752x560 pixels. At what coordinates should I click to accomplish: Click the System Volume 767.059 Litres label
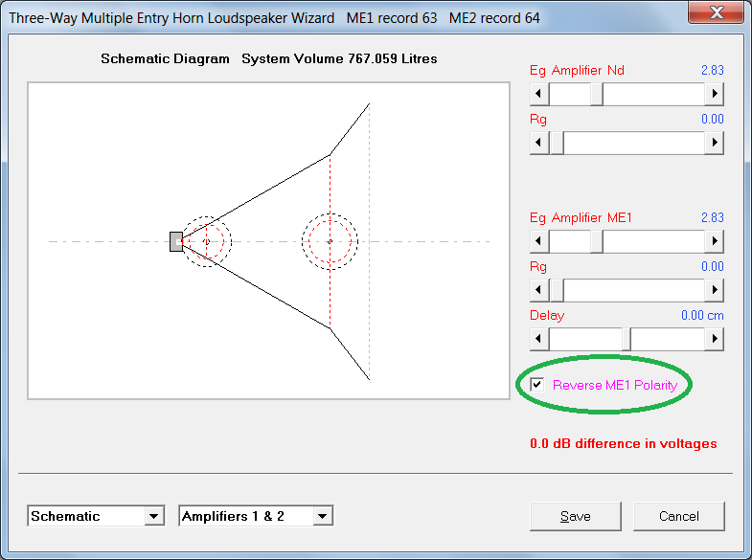point(339,59)
